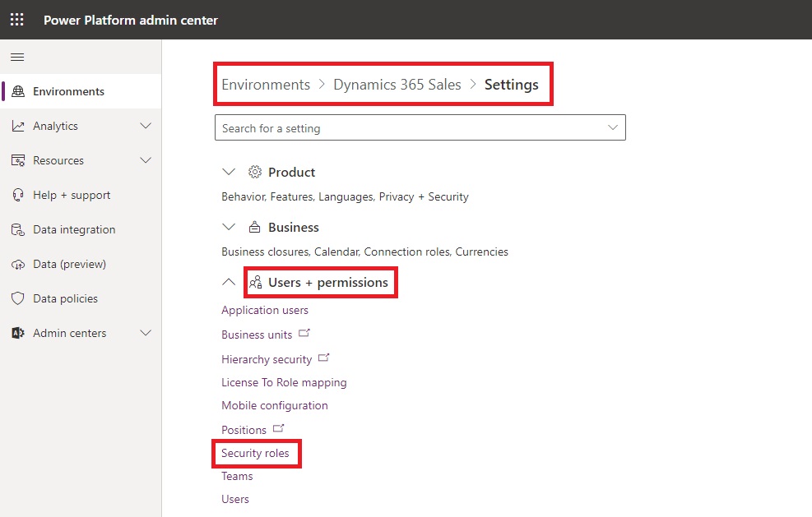Click the Analytics chart icon

[x=18, y=126]
